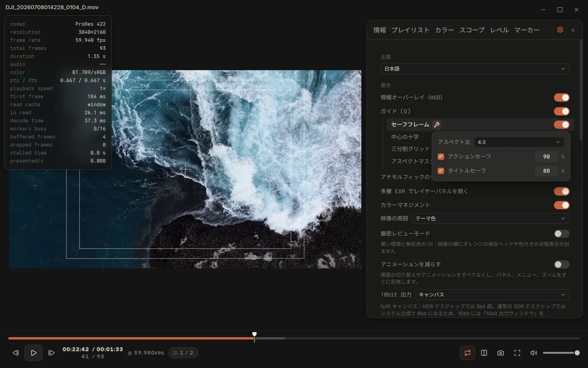Open the playlist 1 / 2 button
588x368 pixels.
(x=183, y=353)
